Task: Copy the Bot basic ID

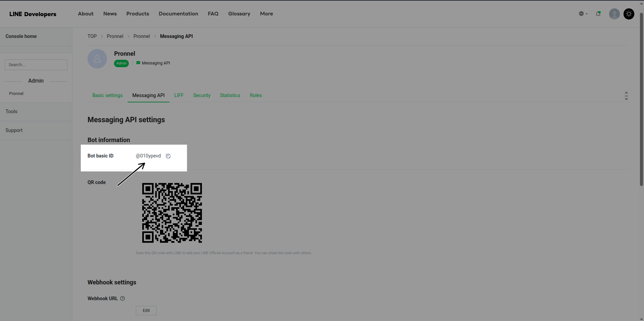Action: pyautogui.click(x=168, y=156)
